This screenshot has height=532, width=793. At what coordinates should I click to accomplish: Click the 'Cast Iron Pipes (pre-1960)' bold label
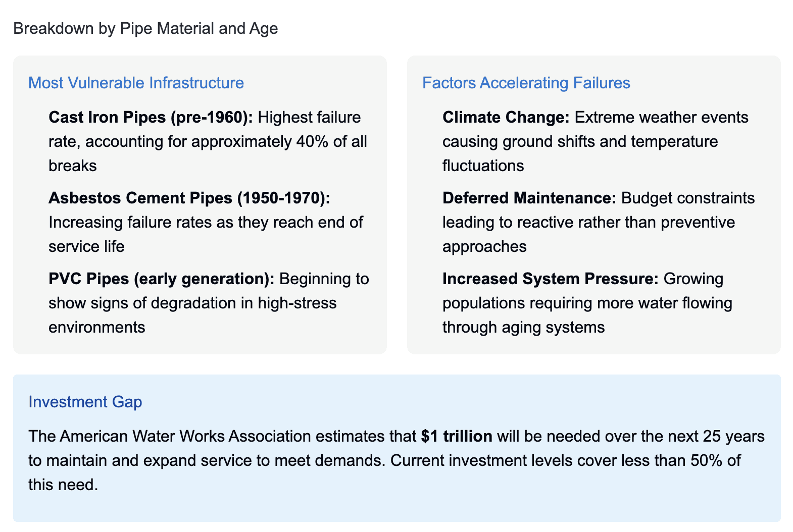pyautogui.click(x=151, y=117)
